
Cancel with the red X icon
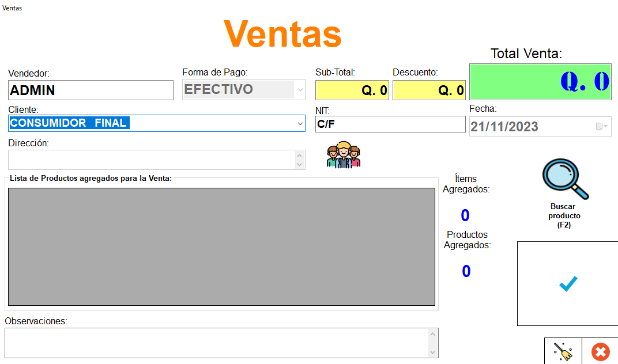pos(600,351)
